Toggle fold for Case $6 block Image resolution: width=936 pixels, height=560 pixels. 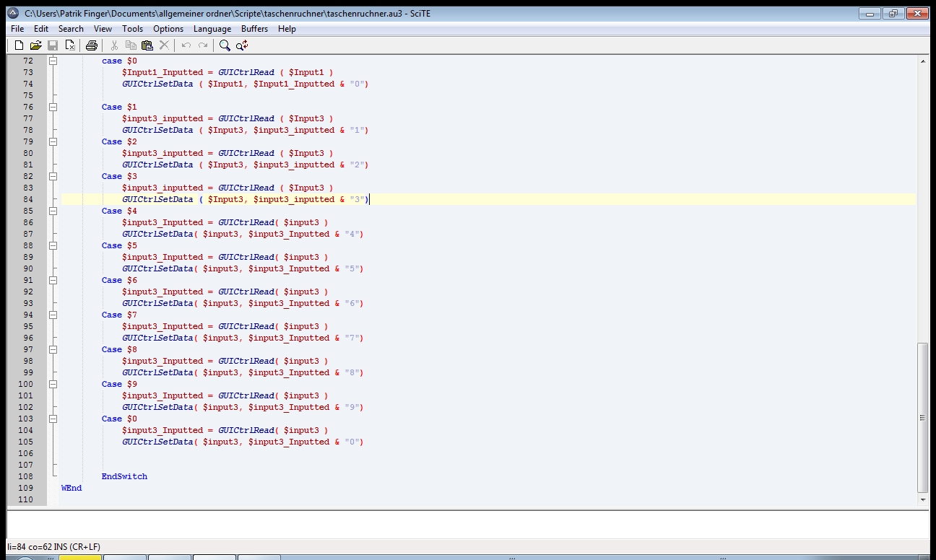pos(53,281)
